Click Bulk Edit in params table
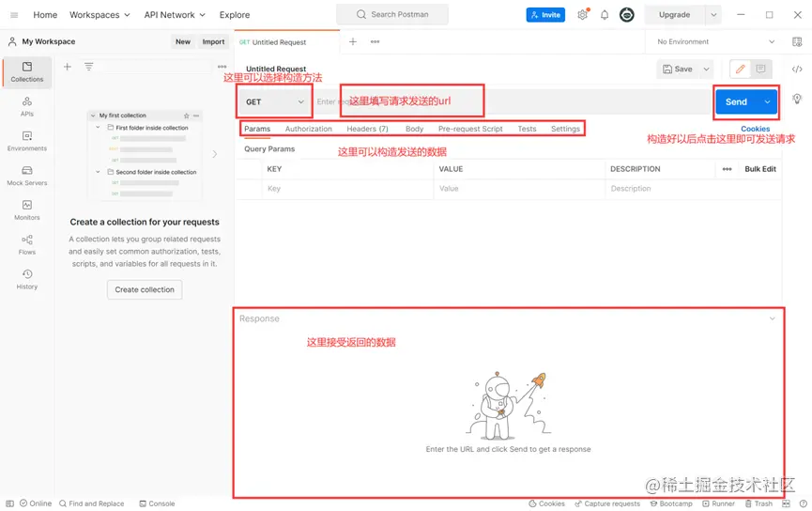The width and height of the screenshot is (812, 511). [760, 169]
